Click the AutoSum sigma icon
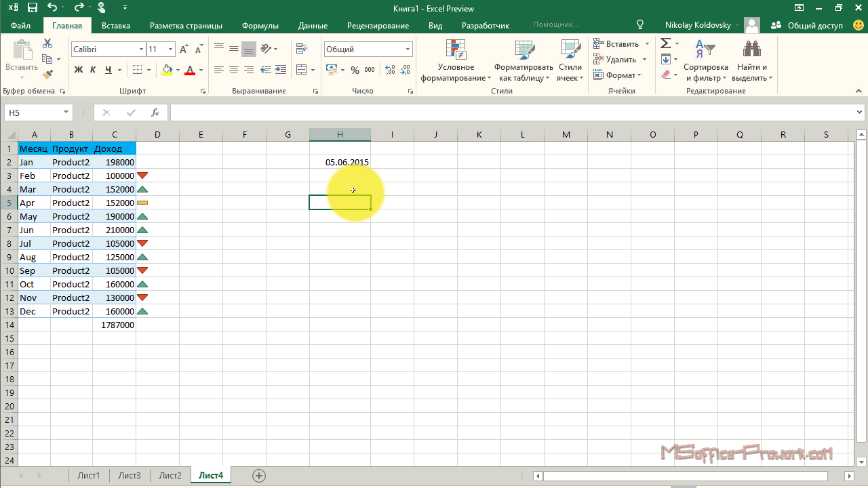The image size is (868, 488). (666, 43)
